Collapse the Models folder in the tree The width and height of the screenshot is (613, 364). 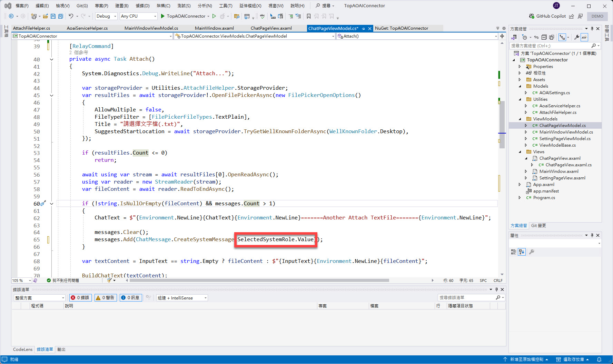[520, 86]
